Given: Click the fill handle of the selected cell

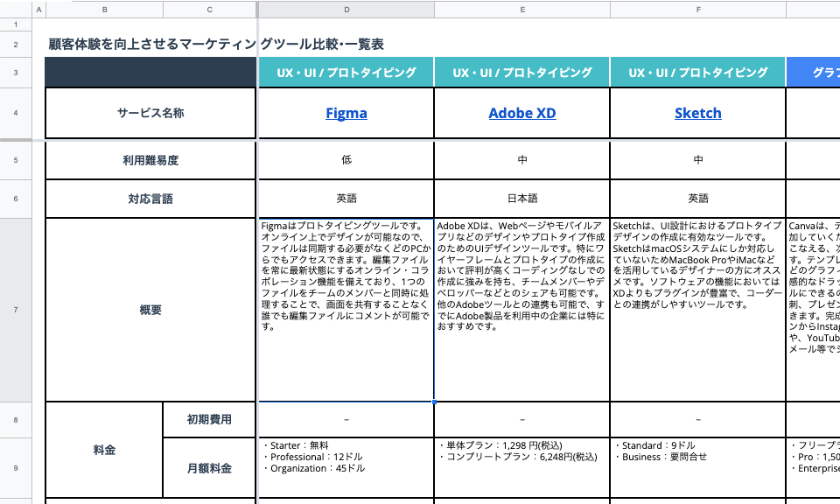Looking at the screenshot, I should (434, 402).
